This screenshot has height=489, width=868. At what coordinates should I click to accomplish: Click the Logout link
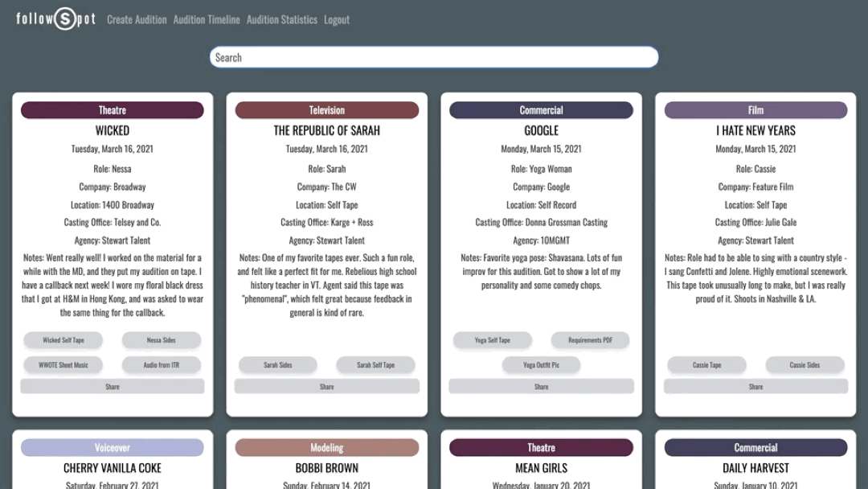tap(337, 20)
